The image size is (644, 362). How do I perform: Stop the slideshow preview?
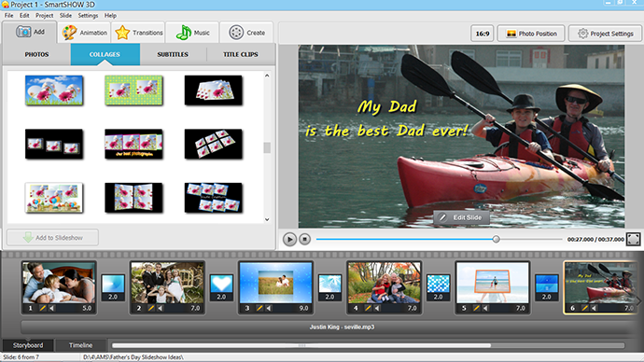[x=305, y=239]
